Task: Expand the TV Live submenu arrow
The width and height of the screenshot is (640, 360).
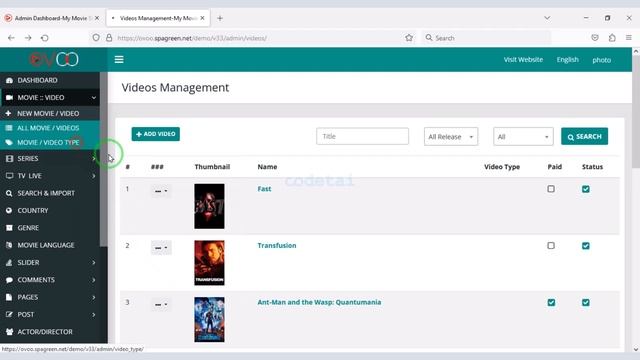Action: (x=93, y=176)
